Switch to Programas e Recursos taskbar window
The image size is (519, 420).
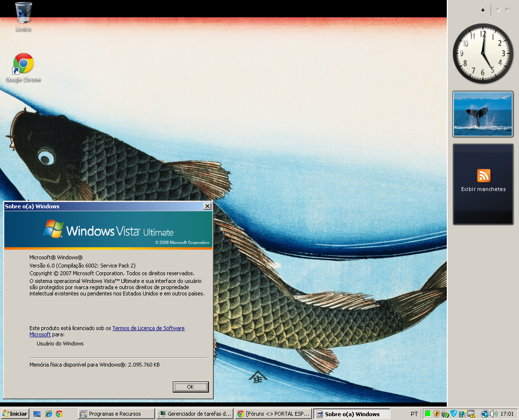click(116, 414)
